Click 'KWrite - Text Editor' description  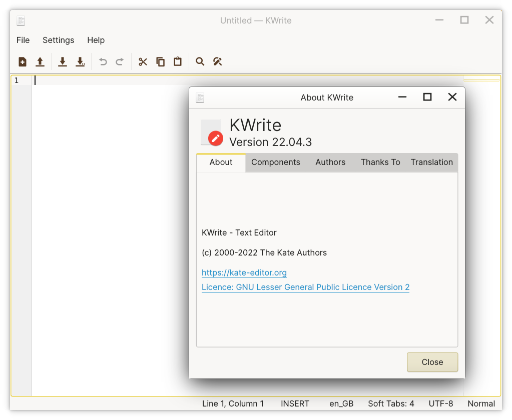[x=239, y=233]
